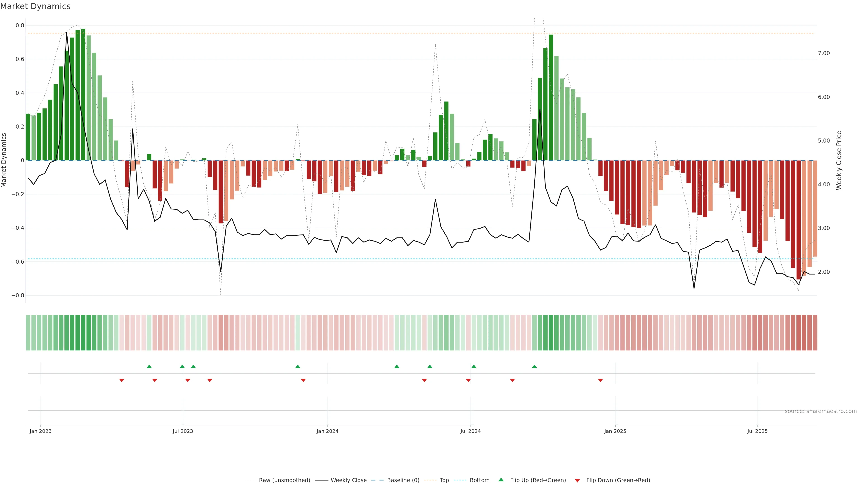Click the Market Dynamics chart title
868x488 pixels.
click(x=35, y=6)
